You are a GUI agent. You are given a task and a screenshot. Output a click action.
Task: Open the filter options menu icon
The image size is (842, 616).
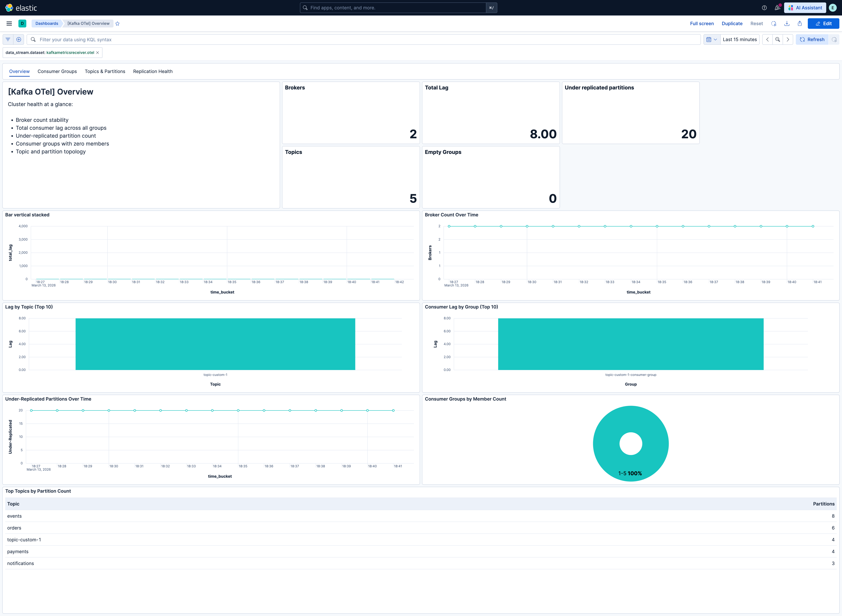pos(8,39)
